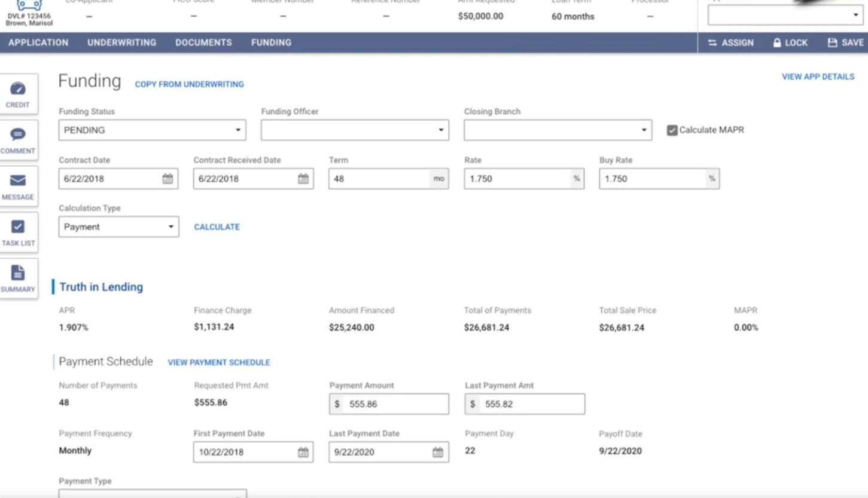
Task: Click the Contract Received Date calendar icon
Action: [x=303, y=179]
